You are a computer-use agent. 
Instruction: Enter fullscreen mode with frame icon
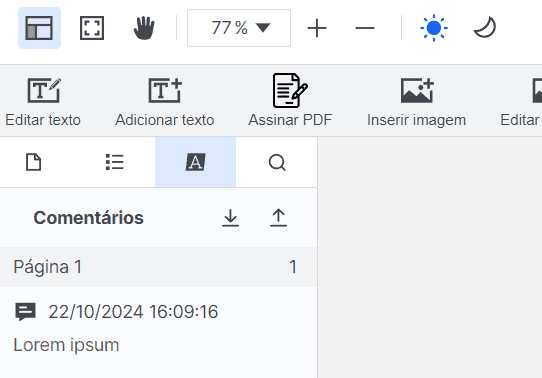coord(92,28)
